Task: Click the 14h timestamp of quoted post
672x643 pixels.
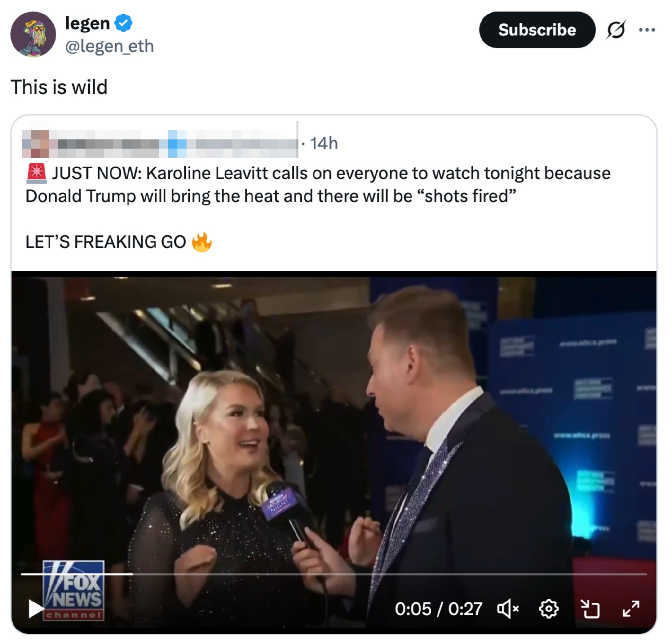Action: click(324, 143)
